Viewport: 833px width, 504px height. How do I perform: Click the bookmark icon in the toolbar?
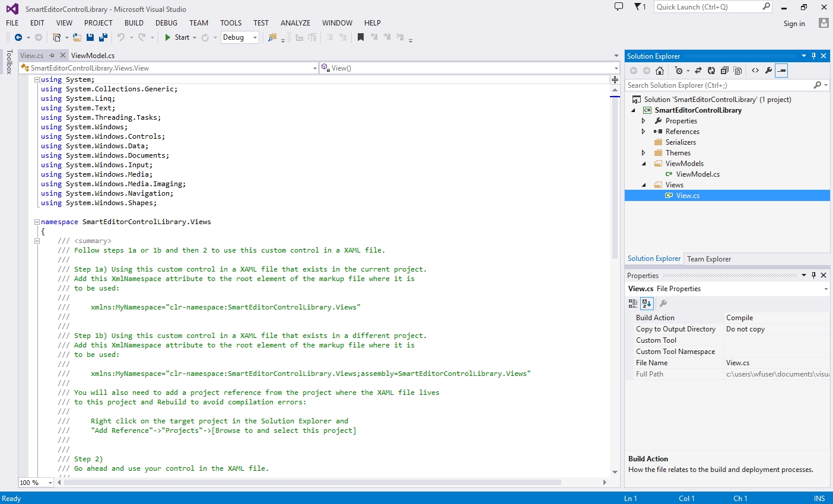pyautogui.click(x=361, y=37)
